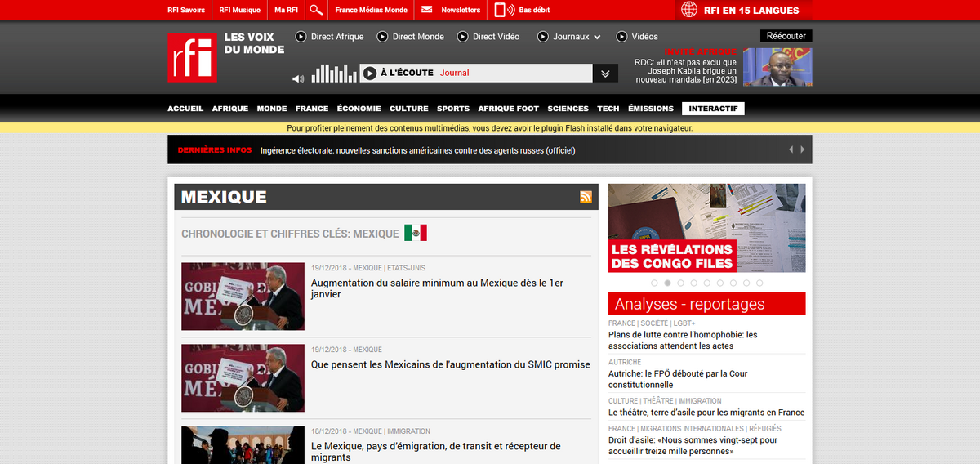Image resolution: width=980 pixels, height=464 pixels.
Task: Read RDC Joseph Kabila headline
Action: [686, 71]
